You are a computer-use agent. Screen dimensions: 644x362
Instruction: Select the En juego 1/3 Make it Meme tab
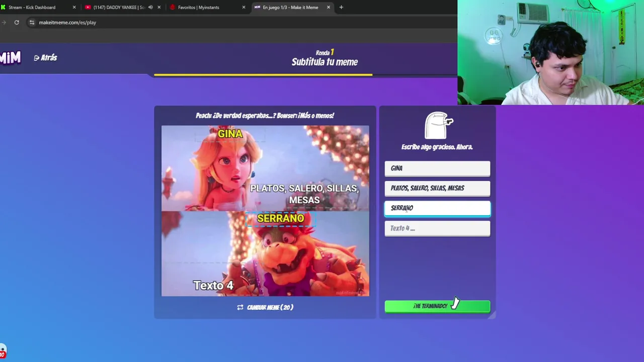(290, 7)
